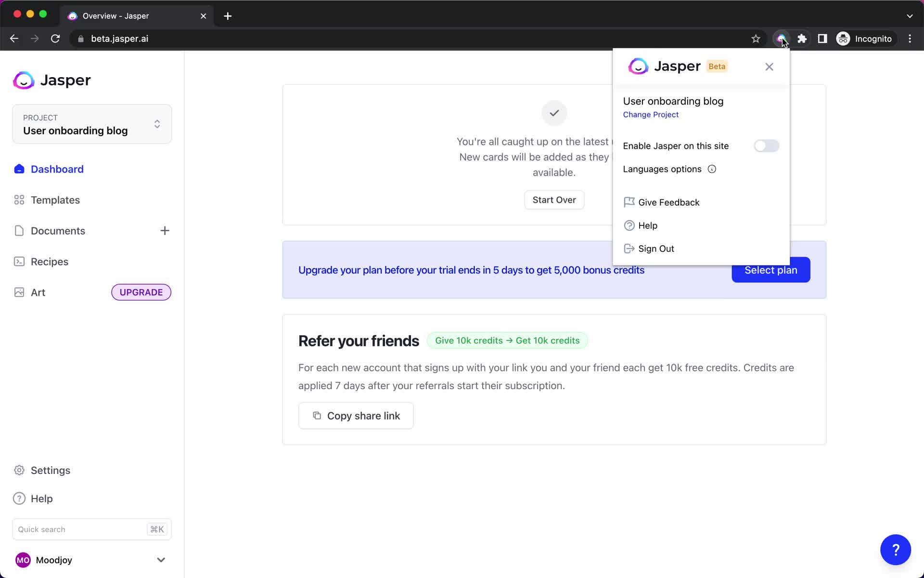Click the Documents icon in sidebar
924x578 pixels.
19,230
